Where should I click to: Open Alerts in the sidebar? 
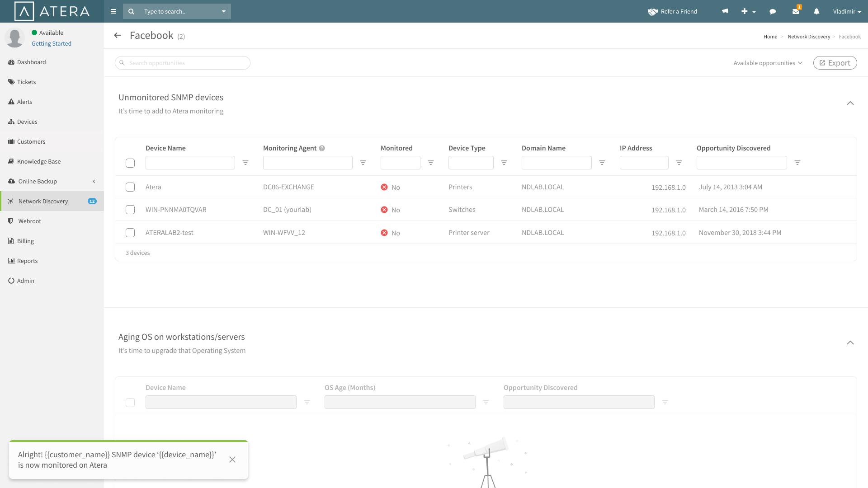pyautogui.click(x=52, y=102)
